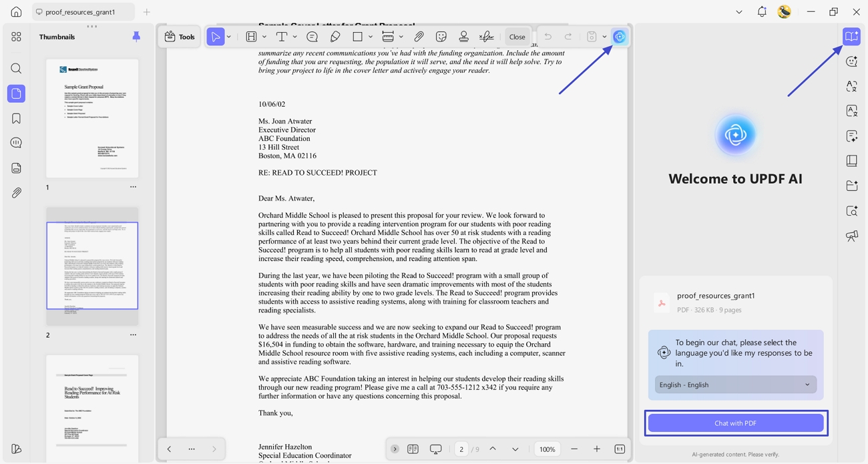Toggle UPDF AI icon in toolbar
This screenshot has height=464, width=868.
click(x=620, y=37)
